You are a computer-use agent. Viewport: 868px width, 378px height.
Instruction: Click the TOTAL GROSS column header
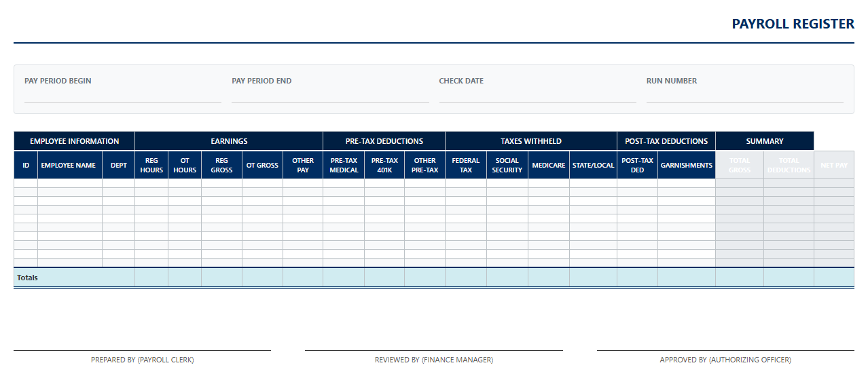(x=740, y=165)
